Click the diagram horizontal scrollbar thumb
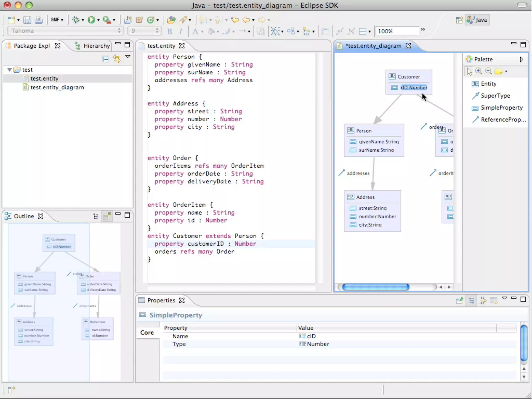Viewport: 532px width, 399px height. (x=375, y=287)
